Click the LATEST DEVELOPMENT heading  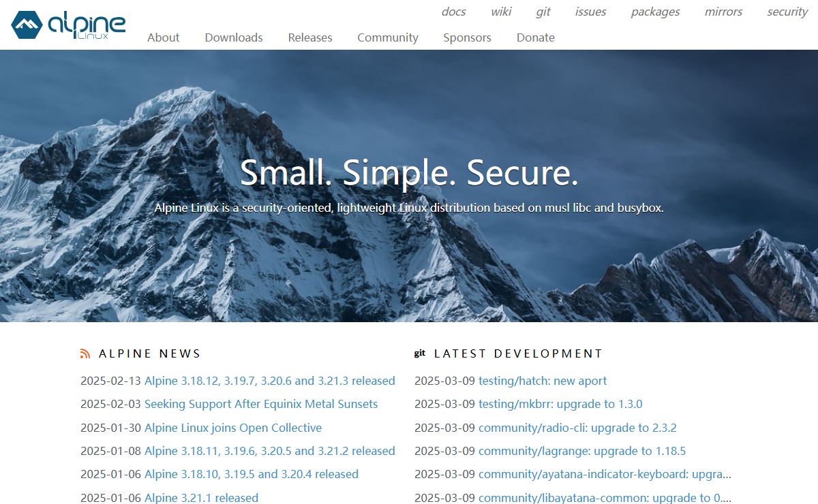[x=519, y=353]
